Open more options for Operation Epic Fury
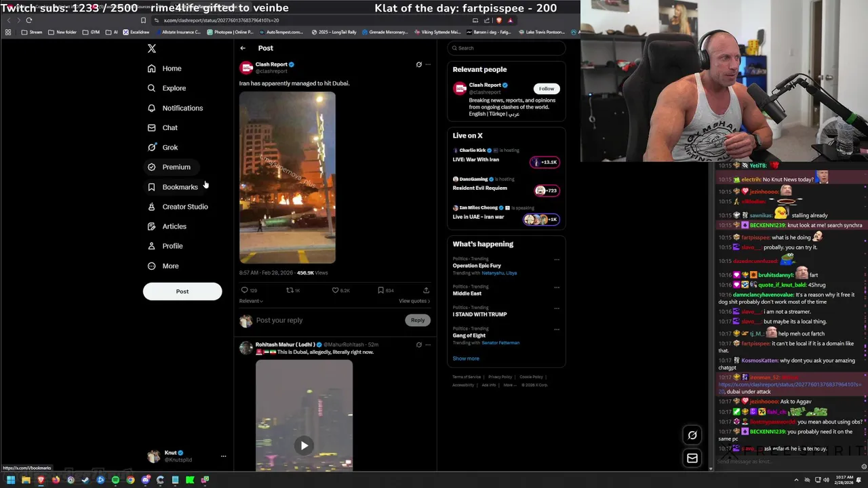The image size is (868, 488). [557, 259]
